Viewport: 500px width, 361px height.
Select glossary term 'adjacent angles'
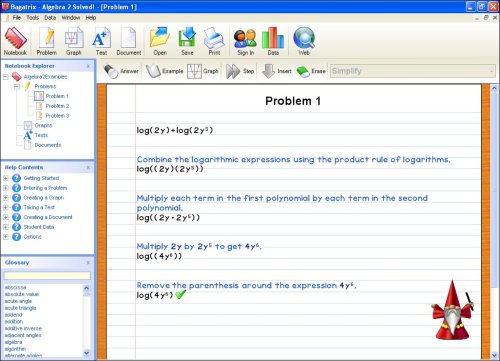23,335
